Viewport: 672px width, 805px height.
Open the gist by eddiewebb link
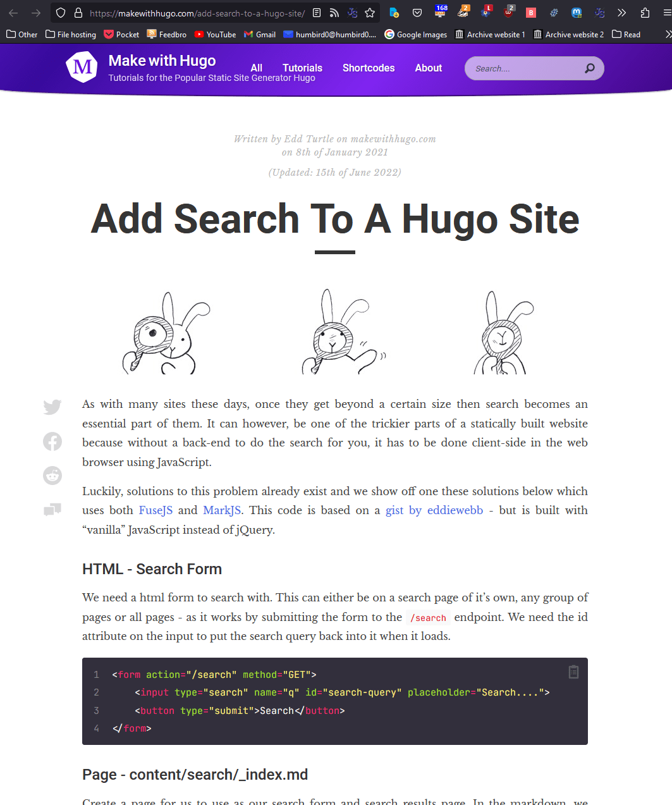click(x=434, y=510)
